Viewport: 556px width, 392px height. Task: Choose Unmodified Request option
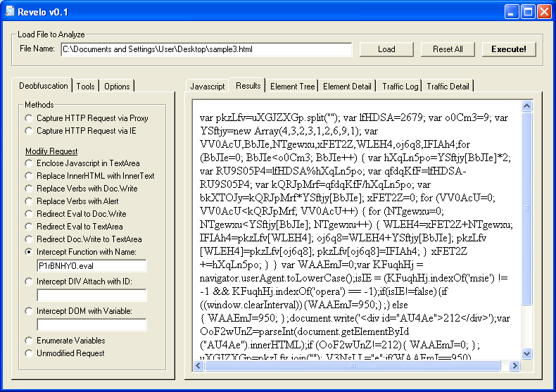pos(29,353)
